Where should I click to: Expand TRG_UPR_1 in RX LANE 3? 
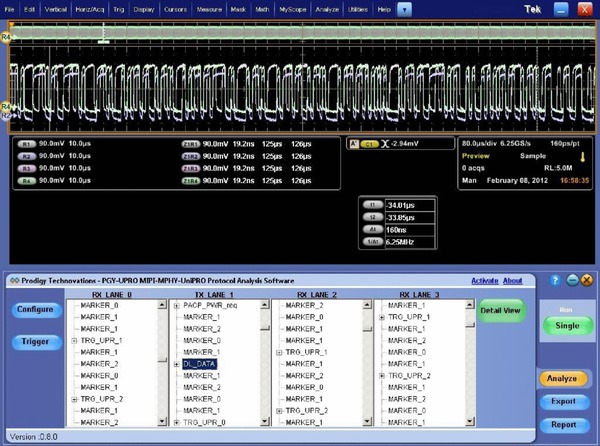[x=382, y=317]
